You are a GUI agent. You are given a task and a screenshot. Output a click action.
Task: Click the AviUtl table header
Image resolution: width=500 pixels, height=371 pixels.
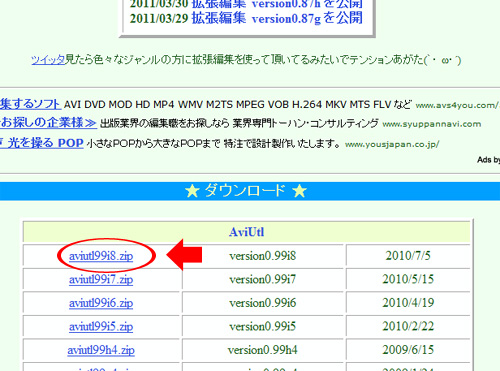click(x=247, y=232)
